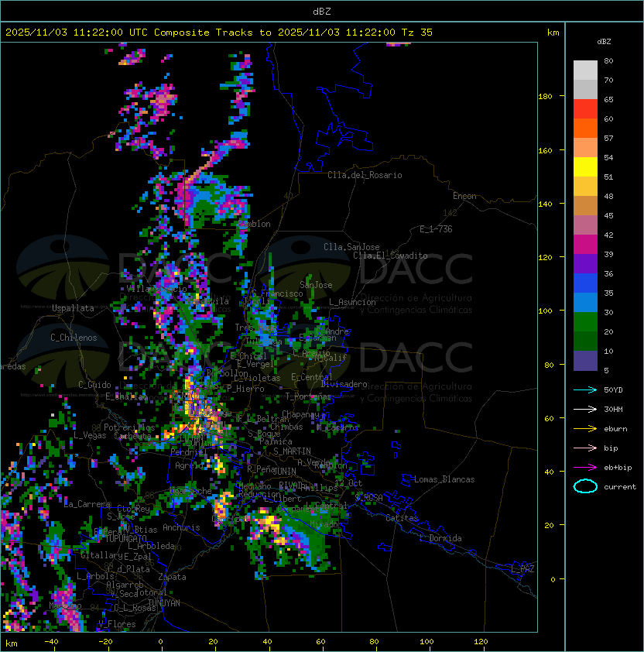Image resolution: width=644 pixels, height=652 pixels.
Task: Click the TUPUNGATO map label
Action: pos(126,538)
